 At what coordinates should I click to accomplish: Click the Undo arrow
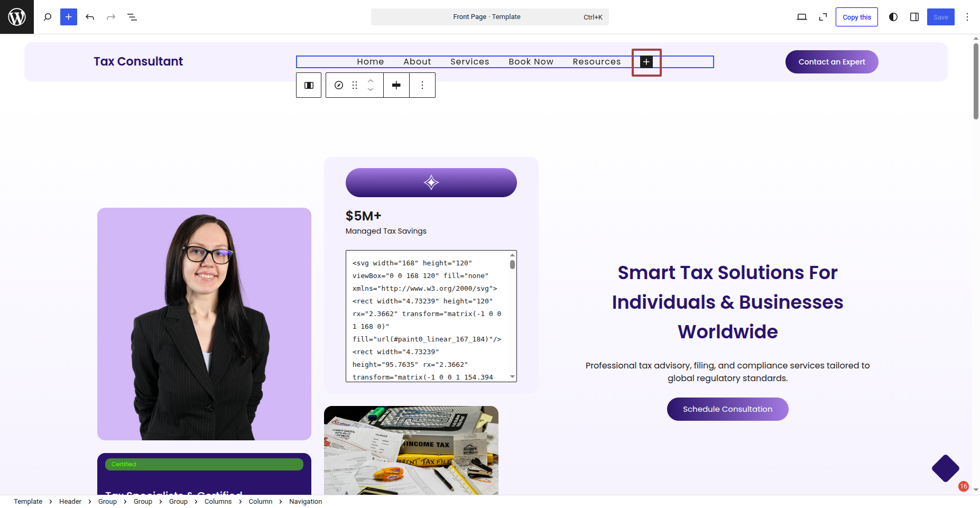[90, 17]
